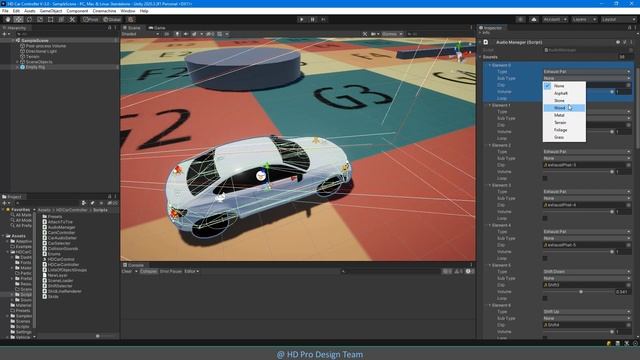
Task: Select the Rect tool in toolbar
Action: point(51,19)
